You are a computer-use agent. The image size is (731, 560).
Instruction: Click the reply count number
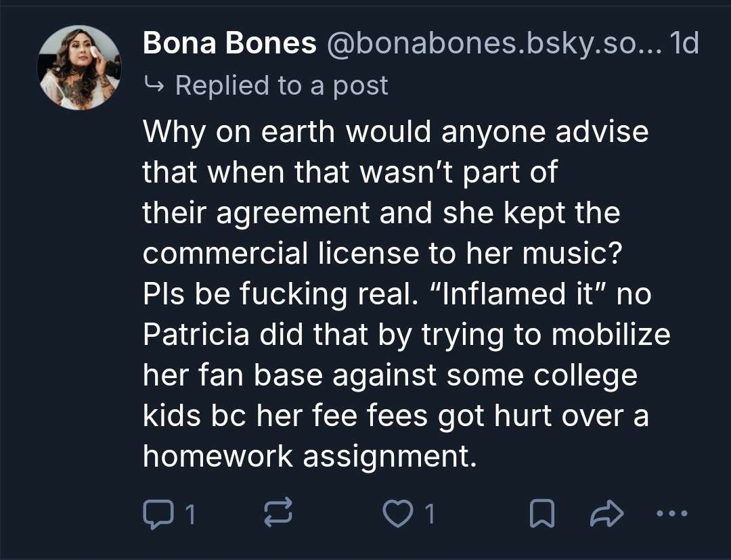pos(190,515)
